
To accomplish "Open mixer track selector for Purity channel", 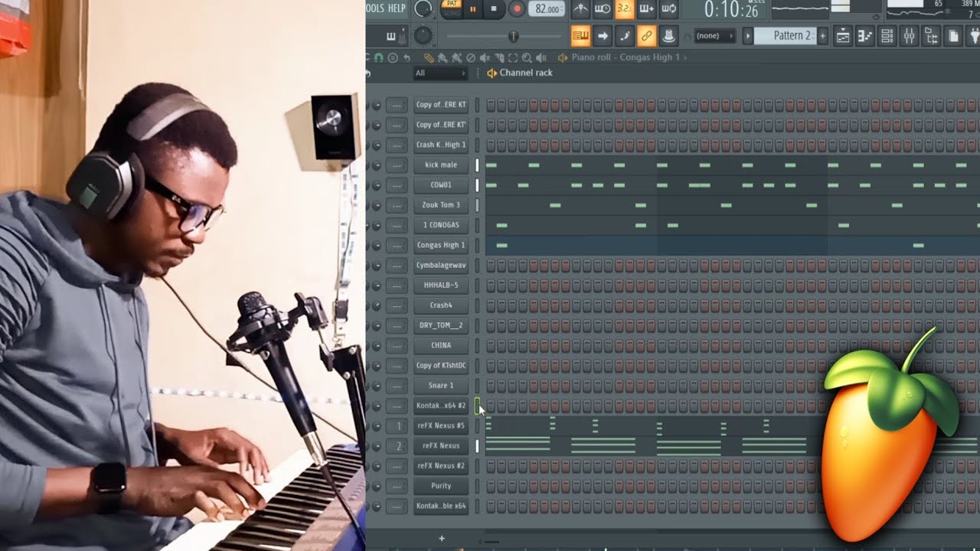I will 397,486.
